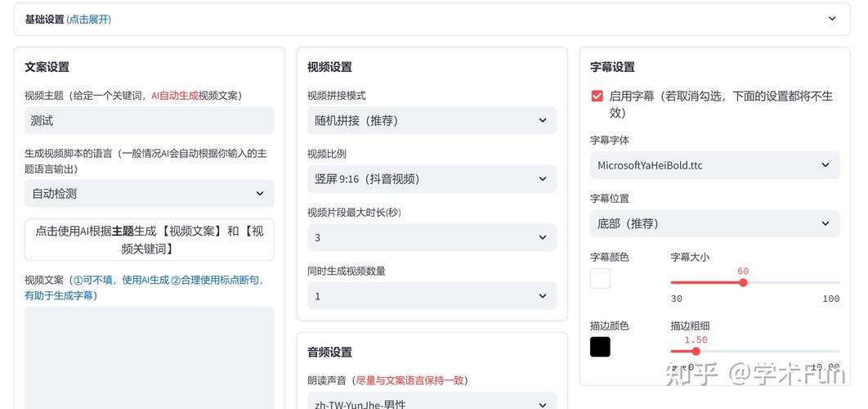Click the chevron arrow in 自动检测 dropdown
This screenshot has width=868, height=409.
260,193
